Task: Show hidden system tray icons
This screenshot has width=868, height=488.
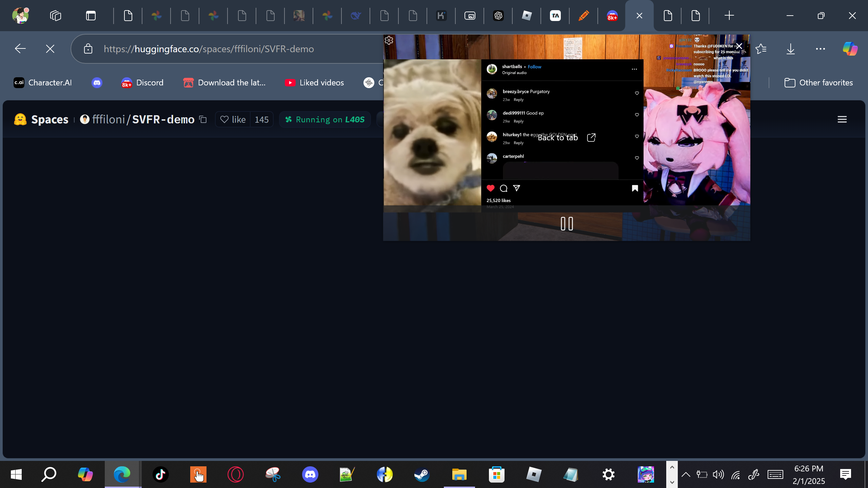Action: [686, 474]
